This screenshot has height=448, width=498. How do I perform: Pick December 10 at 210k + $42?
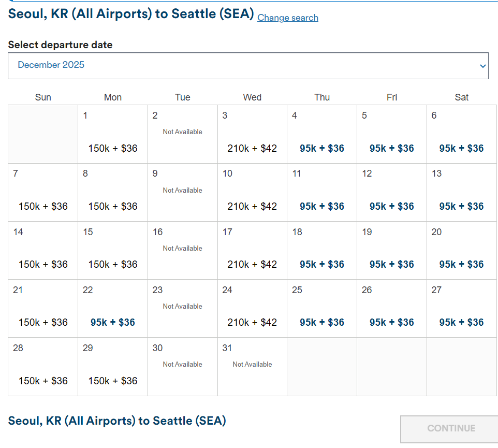(252, 193)
